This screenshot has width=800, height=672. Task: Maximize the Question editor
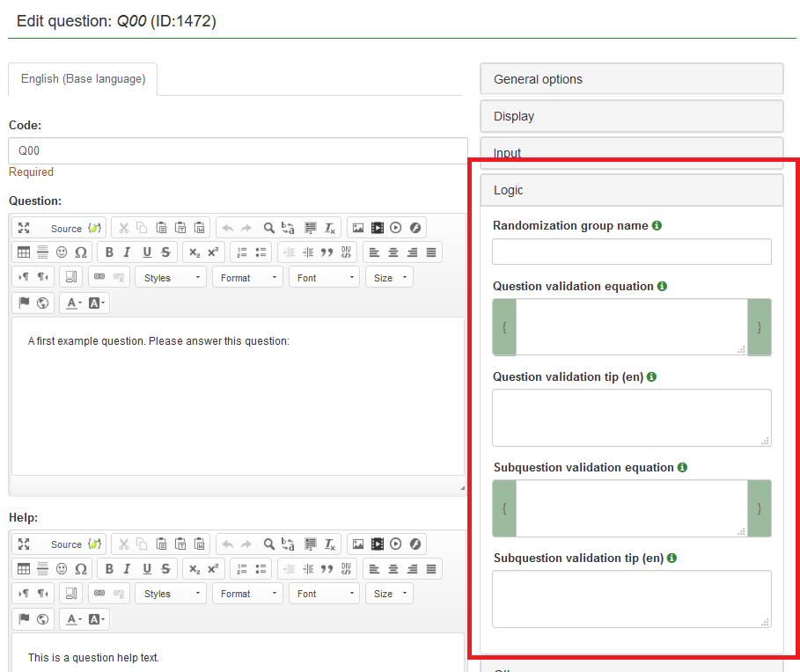(24, 228)
